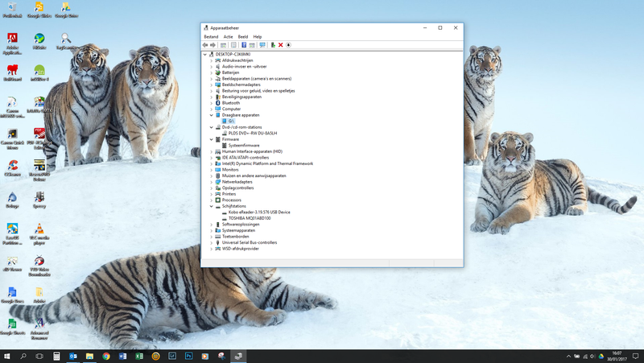The width and height of the screenshot is (644, 363).
Task: Click the Bluetooth device category icon
Action: click(x=217, y=103)
